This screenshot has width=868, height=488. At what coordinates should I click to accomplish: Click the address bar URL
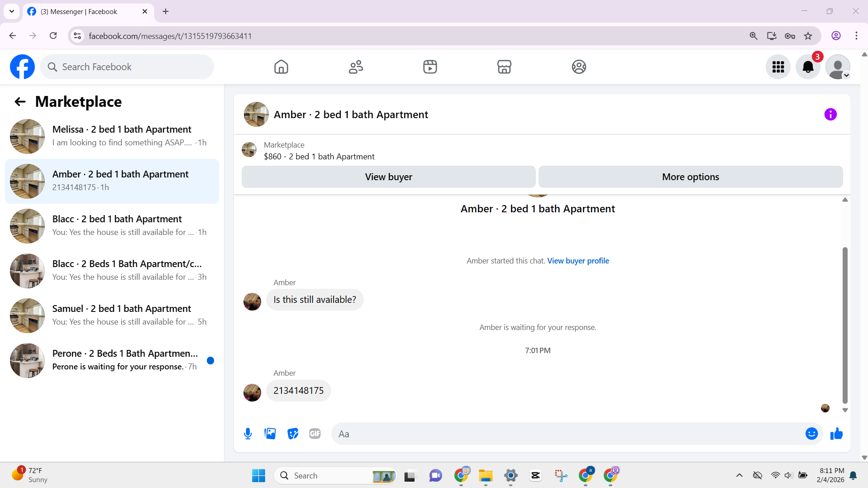coord(170,36)
